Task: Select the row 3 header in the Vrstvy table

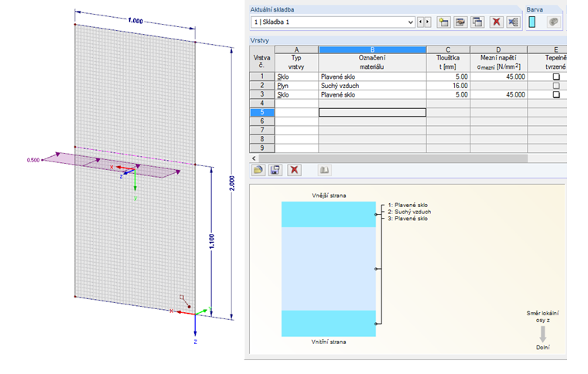Action: pyautogui.click(x=262, y=94)
